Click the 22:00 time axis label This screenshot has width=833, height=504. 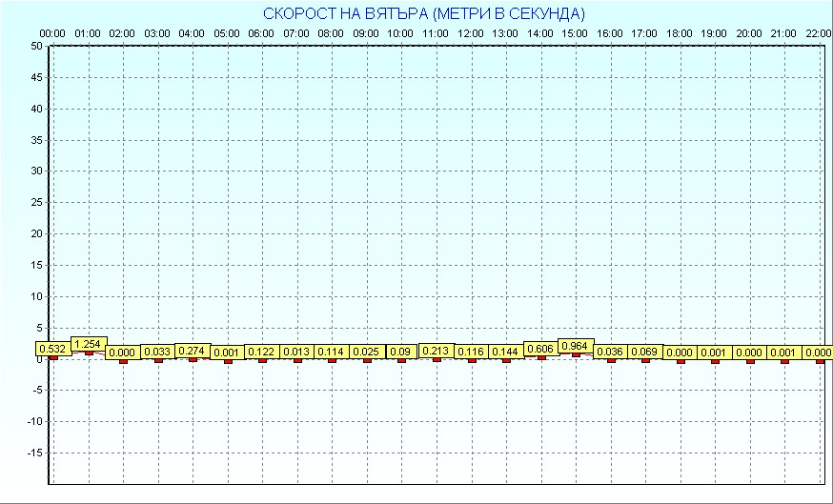819,33
